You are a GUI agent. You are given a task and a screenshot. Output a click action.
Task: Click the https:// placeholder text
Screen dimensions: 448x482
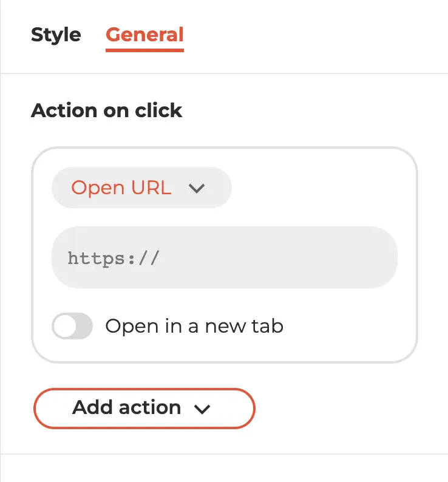click(x=113, y=258)
